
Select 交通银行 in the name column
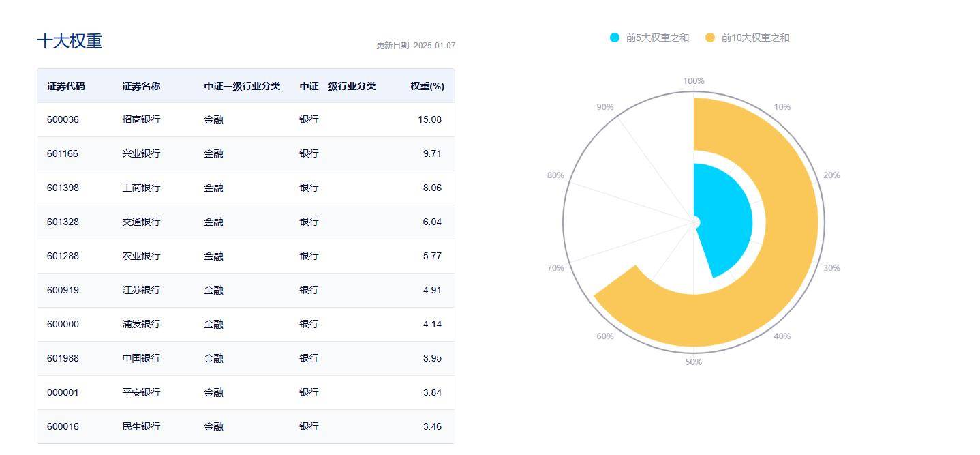[141, 222]
